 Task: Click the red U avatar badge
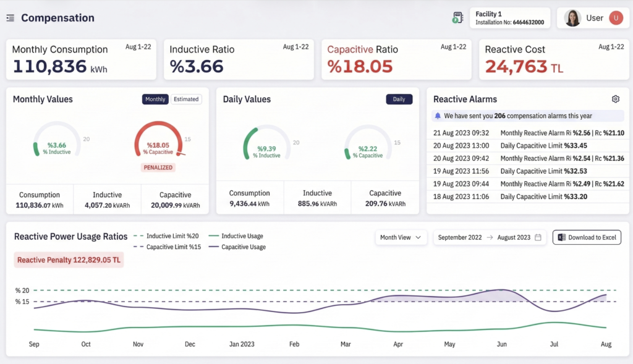(x=615, y=18)
